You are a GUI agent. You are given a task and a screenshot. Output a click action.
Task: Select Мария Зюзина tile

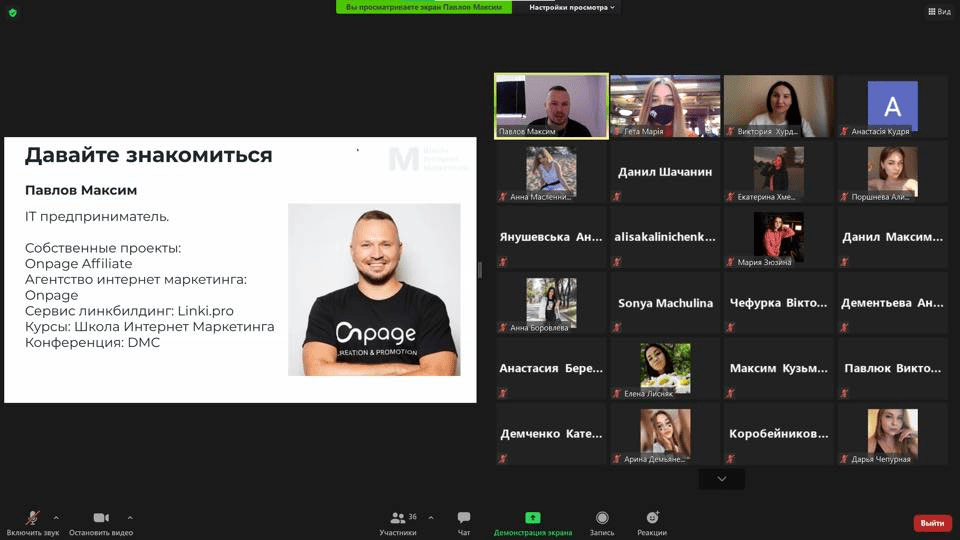point(779,238)
